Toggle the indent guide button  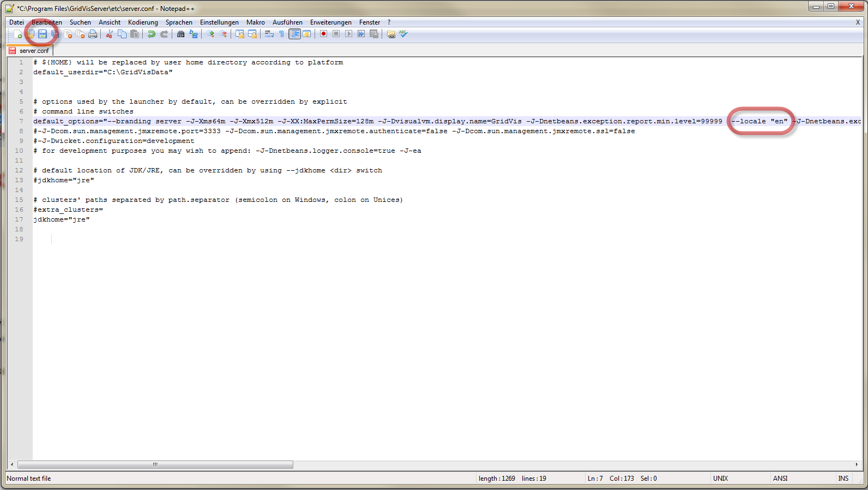point(294,34)
